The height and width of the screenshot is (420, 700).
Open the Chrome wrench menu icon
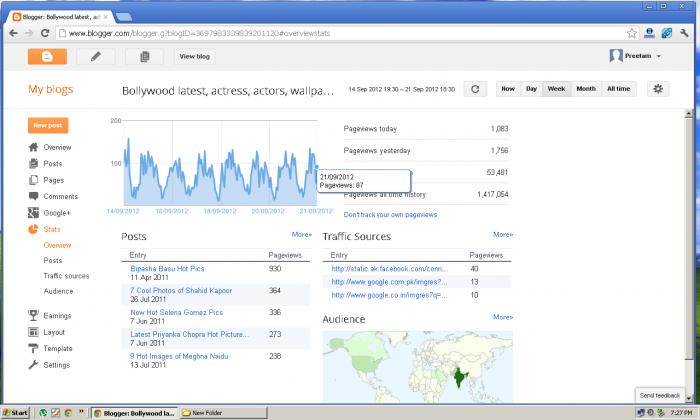coord(684,33)
